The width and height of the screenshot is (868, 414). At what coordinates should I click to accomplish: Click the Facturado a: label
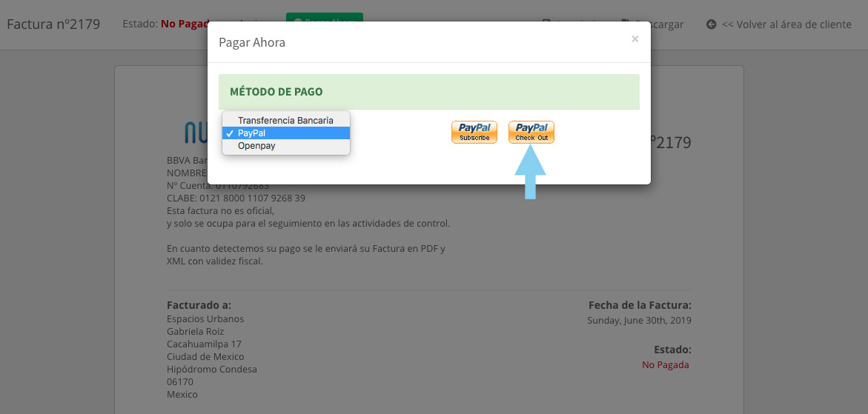click(199, 305)
